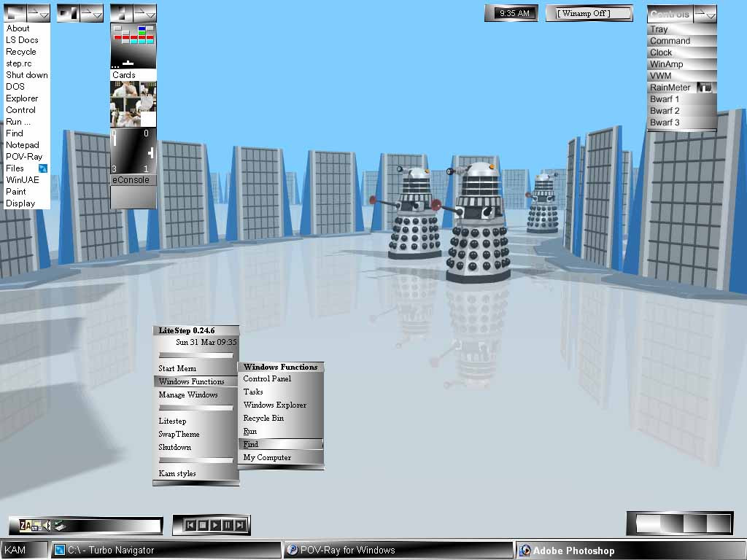Open the Litestep submenu entry

pyautogui.click(x=196, y=421)
